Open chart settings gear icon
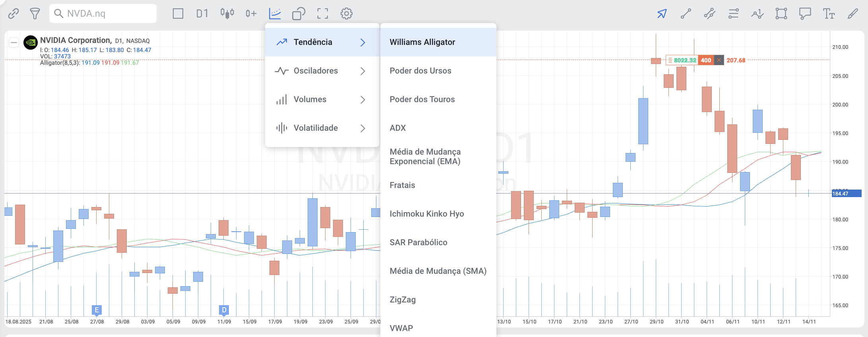The image size is (868, 337). point(347,14)
